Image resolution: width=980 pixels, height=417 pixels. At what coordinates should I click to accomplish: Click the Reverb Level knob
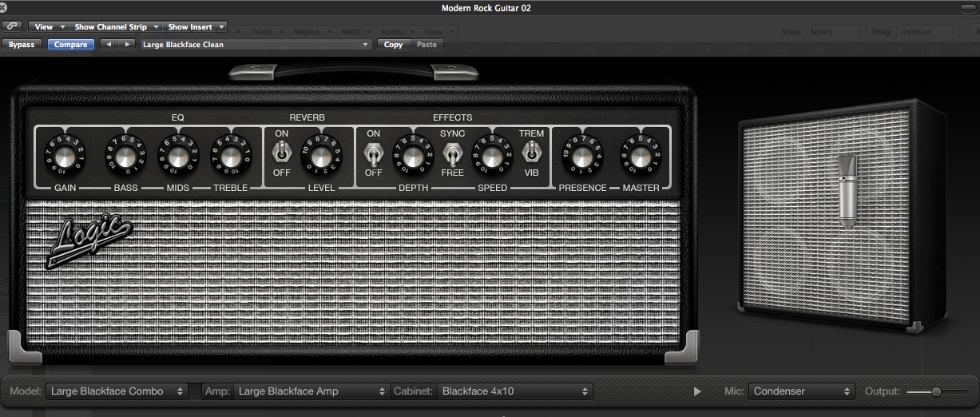tap(319, 156)
